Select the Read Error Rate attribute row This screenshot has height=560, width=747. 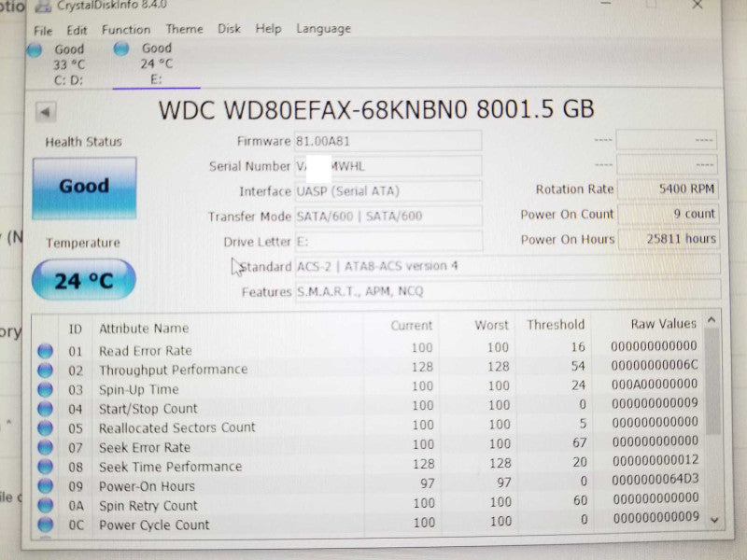click(x=368, y=349)
